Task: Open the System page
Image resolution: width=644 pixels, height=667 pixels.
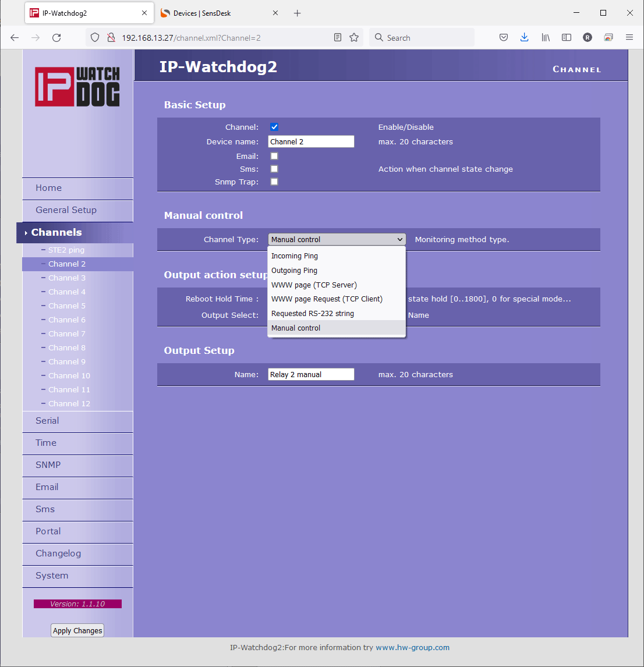Action: pyautogui.click(x=78, y=576)
